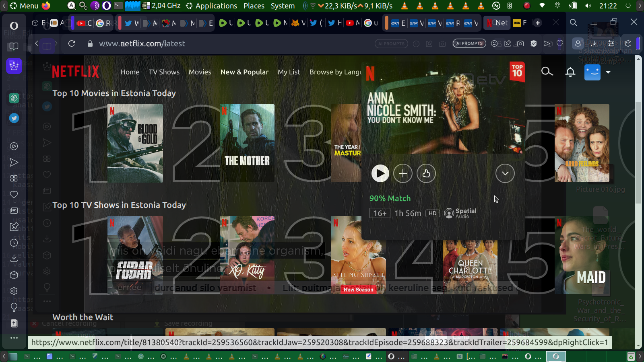
Task: Open the System menu in top panel
Action: [x=283, y=6]
